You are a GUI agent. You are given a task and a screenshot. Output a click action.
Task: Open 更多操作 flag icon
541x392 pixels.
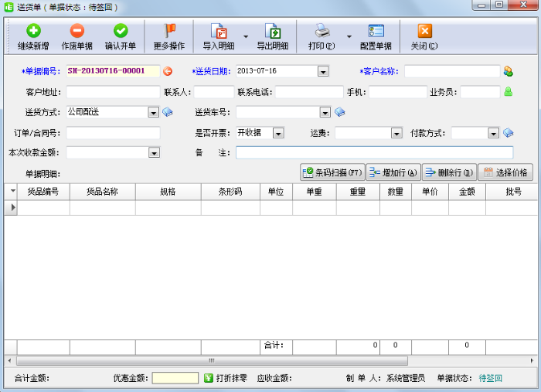[169, 32]
